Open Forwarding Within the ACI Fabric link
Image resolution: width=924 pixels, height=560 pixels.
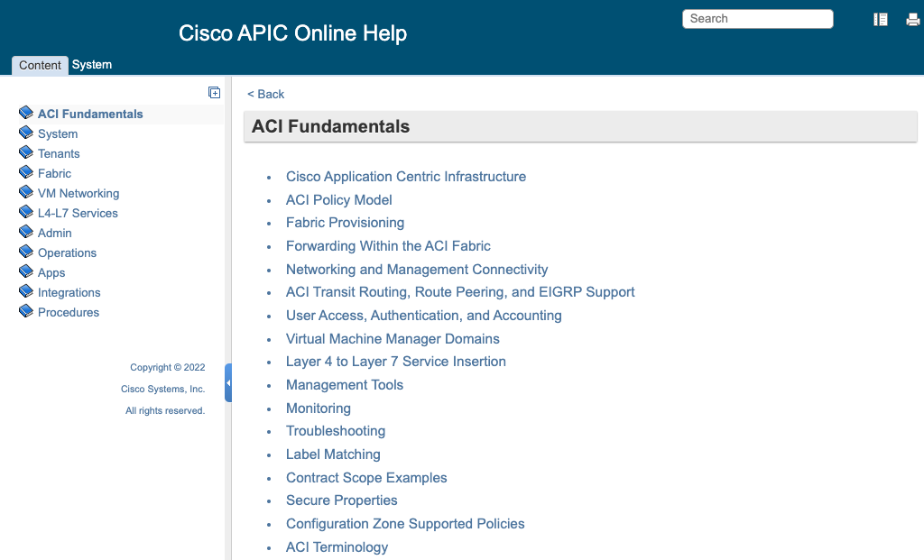click(388, 246)
